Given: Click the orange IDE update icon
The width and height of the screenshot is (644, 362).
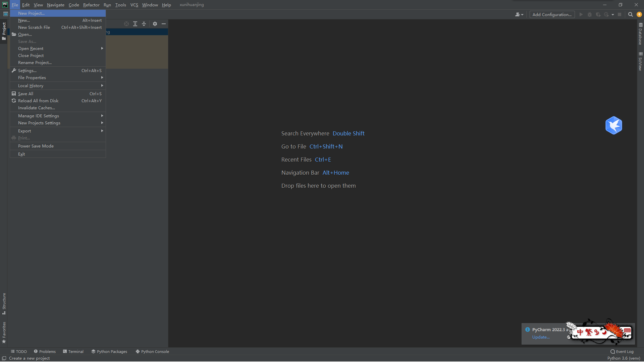Looking at the screenshot, I should (x=639, y=14).
